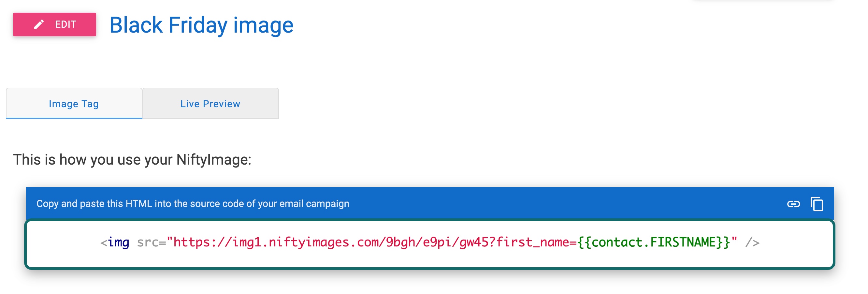Click the 'img' keyword in the code
868x294 pixels.
119,243
